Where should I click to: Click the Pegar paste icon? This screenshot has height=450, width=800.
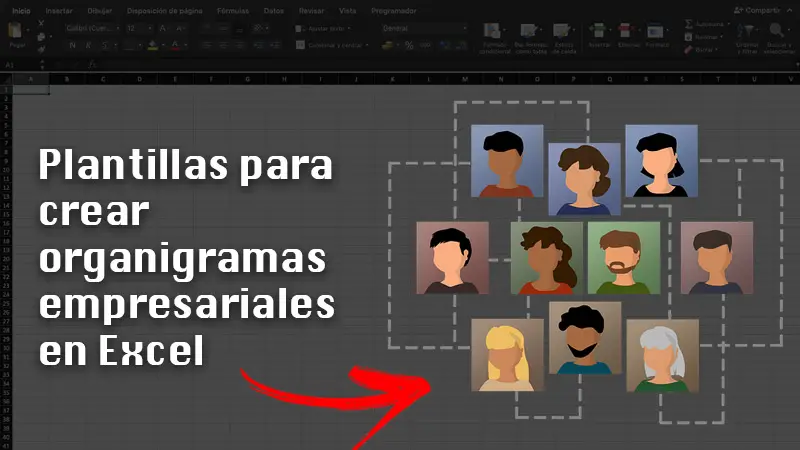pyautogui.click(x=15, y=31)
